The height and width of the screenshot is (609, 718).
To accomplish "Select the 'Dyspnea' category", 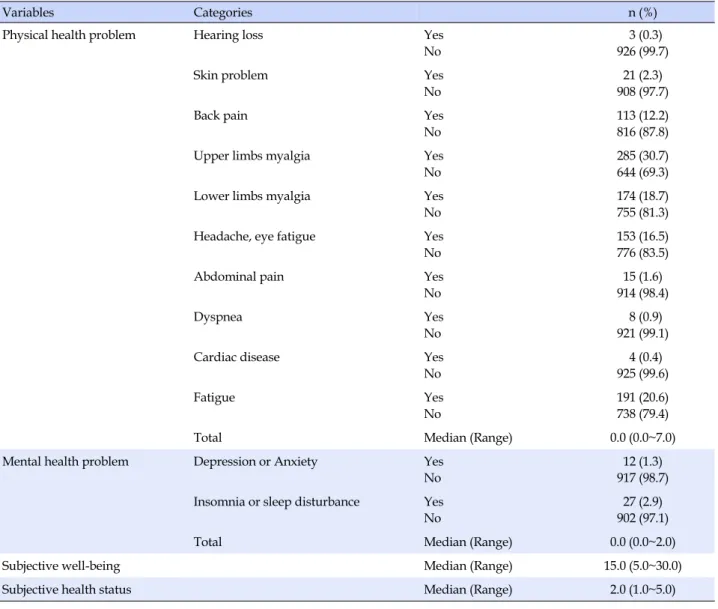I will pyautogui.click(x=218, y=317).
